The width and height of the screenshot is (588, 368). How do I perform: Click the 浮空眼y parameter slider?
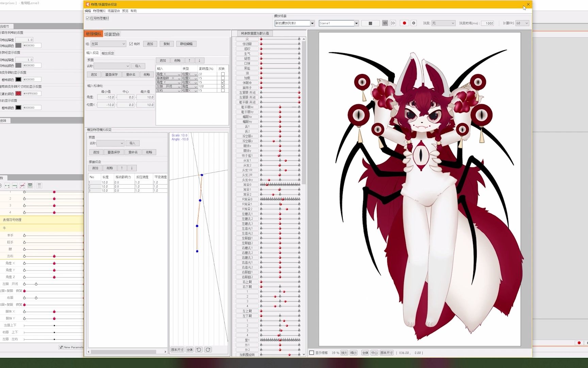280,141
